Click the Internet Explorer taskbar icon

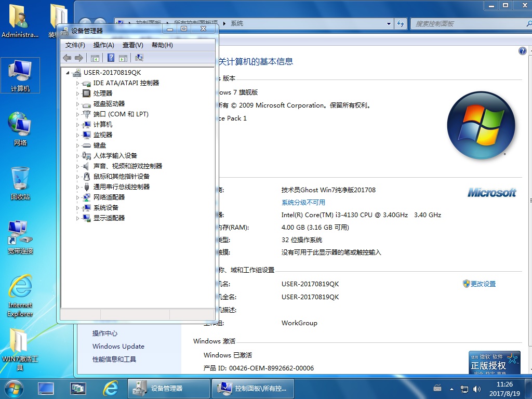pos(110,388)
